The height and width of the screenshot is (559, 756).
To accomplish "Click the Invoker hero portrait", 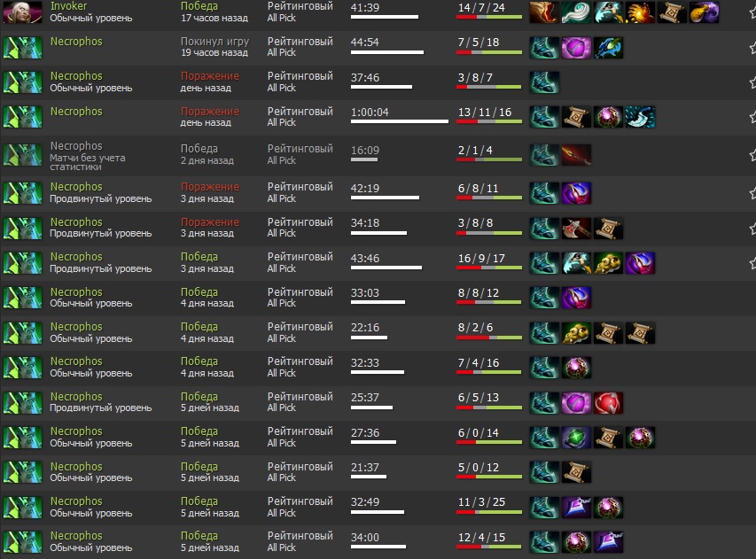I will click(x=22, y=12).
